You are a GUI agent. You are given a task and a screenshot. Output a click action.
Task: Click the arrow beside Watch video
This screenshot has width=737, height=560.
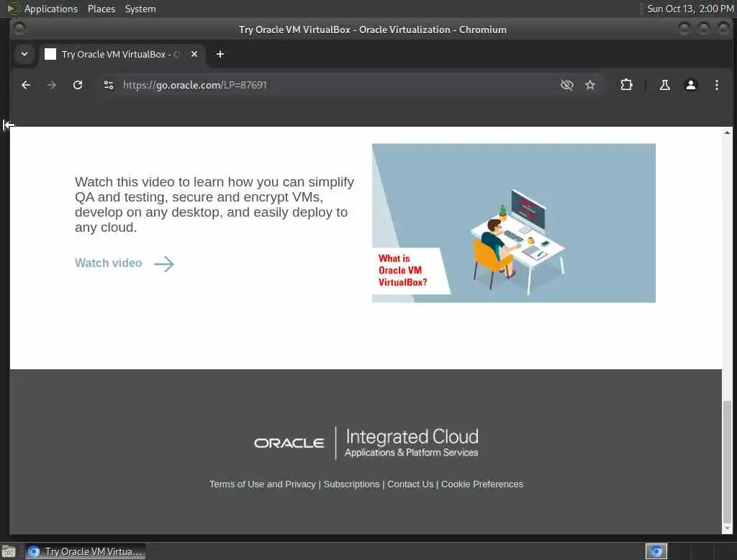[164, 263]
